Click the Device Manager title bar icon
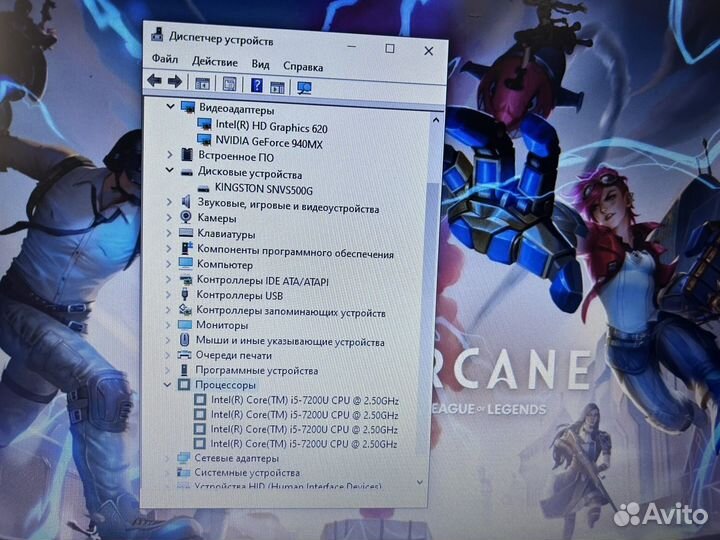 pos(157,34)
